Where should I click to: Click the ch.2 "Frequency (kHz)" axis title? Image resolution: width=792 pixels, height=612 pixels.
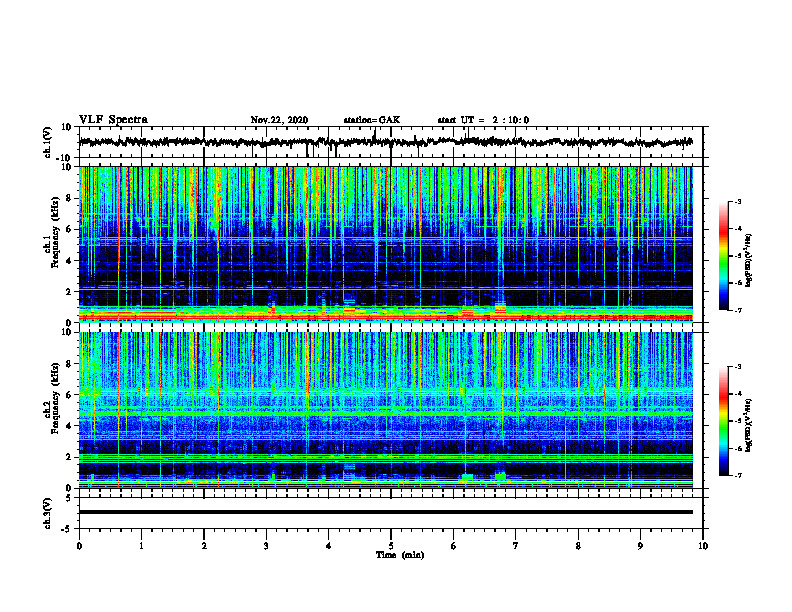point(53,398)
